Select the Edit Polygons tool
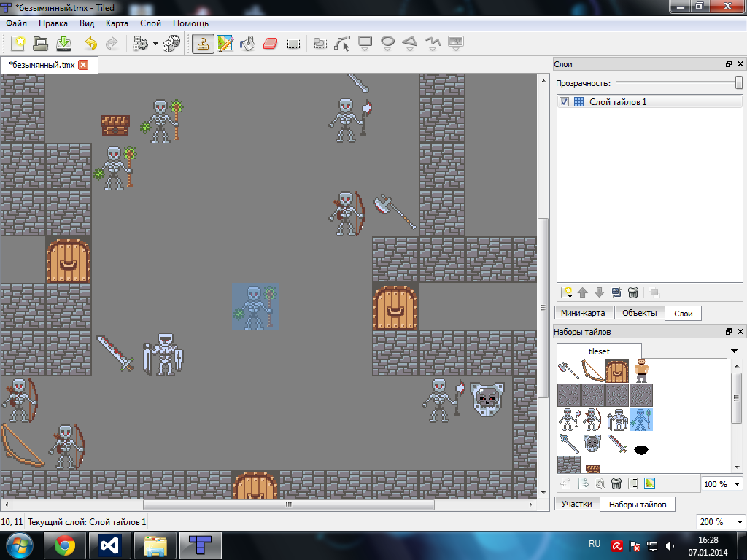Screen dimensions: 747x560 (x=342, y=44)
